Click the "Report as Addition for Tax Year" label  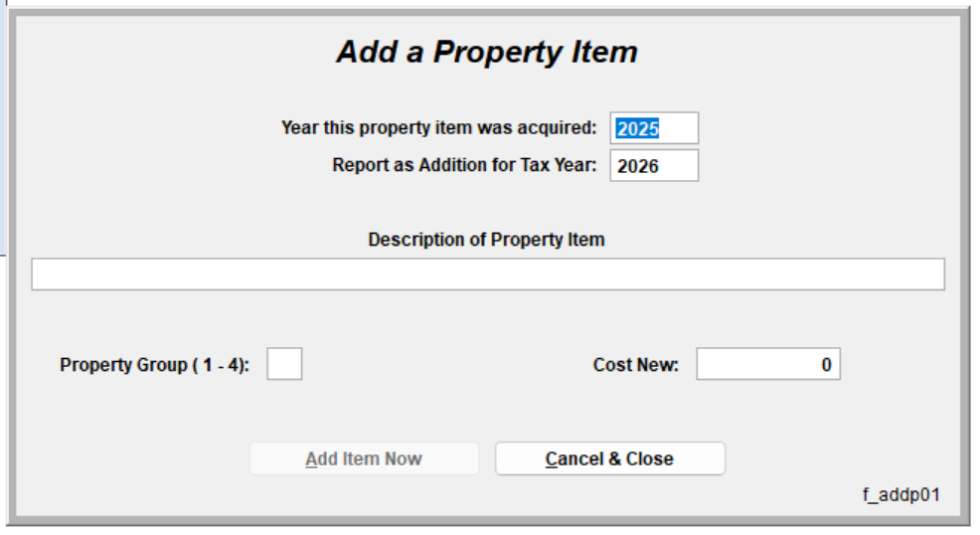(464, 166)
